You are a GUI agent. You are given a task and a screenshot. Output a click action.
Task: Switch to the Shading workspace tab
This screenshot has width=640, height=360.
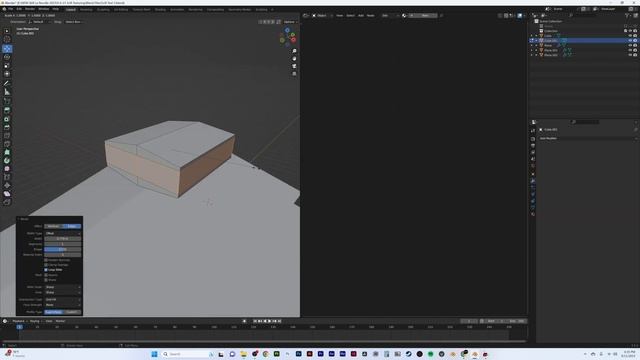tap(160, 9)
